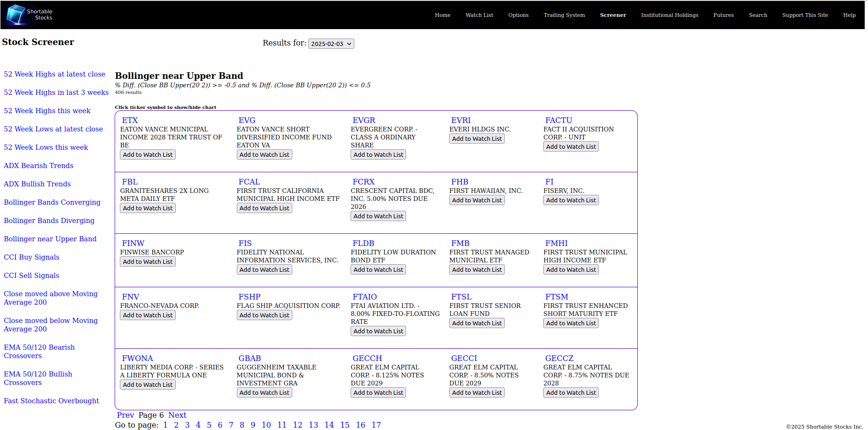Toggle chart for ticker FNV
The width and height of the screenshot is (868, 430).
[x=131, y=297]
